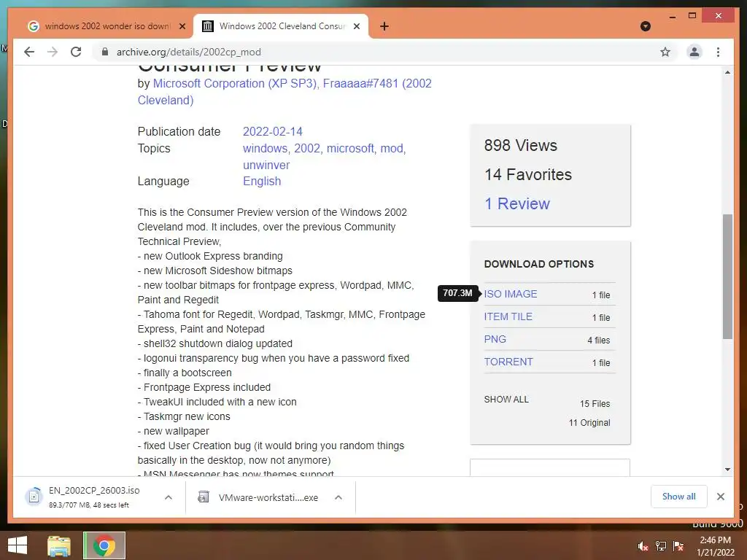The width and height of the screenshot is (747, 560).
Task: Open the Chrome three-dot menu
Action: [x=718, y=52]
